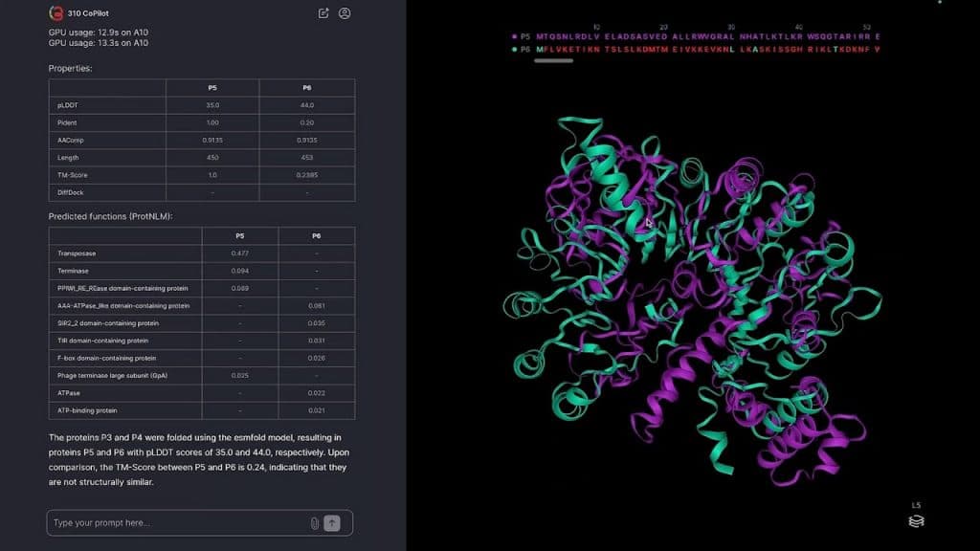980x551 pixels.
Task: Click the L5 label above layers icon
Action: pyautogui.click(x=916, y=505)
